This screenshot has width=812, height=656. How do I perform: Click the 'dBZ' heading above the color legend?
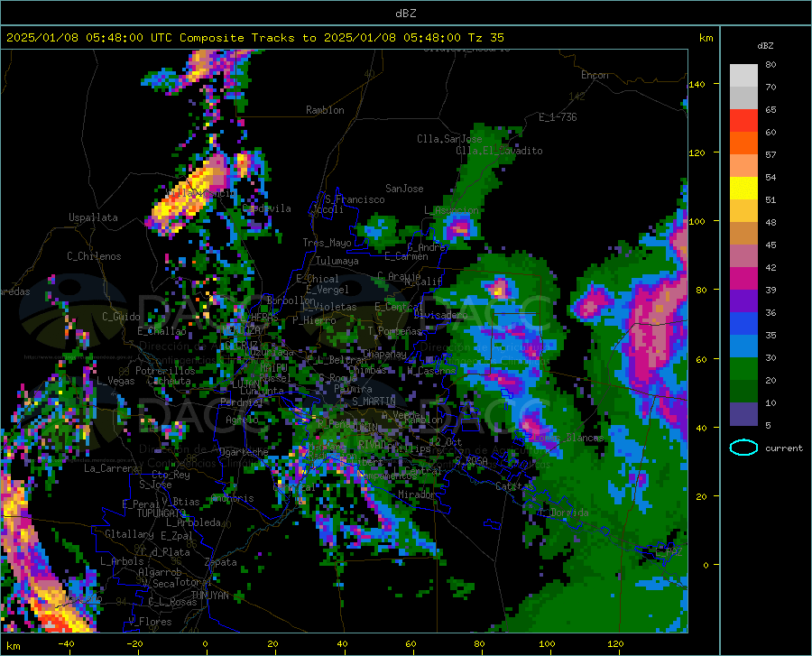pyautogui.click(x=765, y=45)
